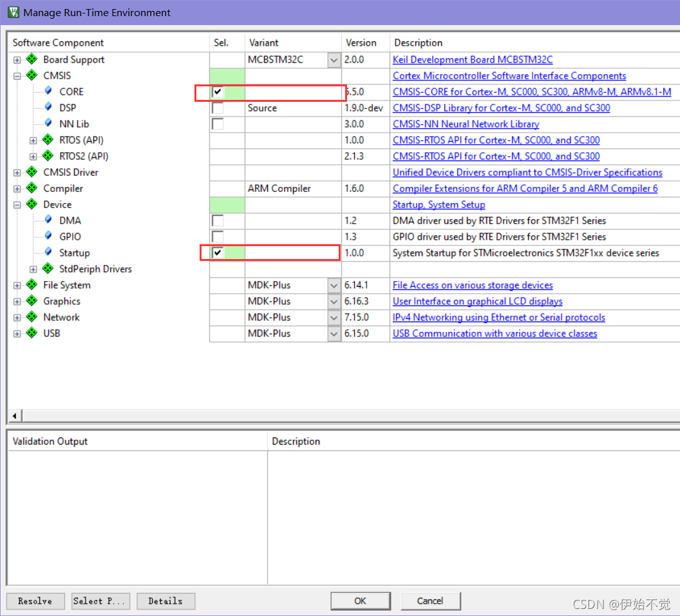Image resolution: width=680 pixels, height=616 pixels.
Task: Expand the Network tree node
Action: (x=17, y=318)
